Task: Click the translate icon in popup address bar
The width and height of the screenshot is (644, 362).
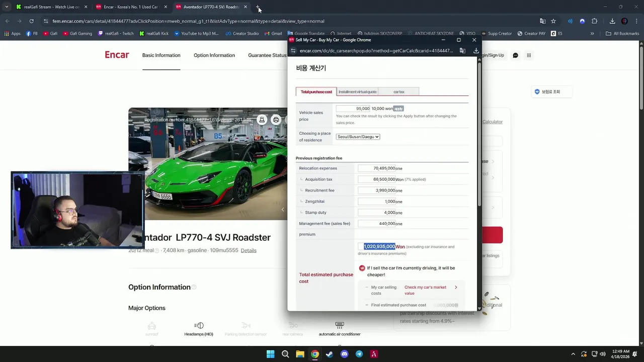Action: 462,51
